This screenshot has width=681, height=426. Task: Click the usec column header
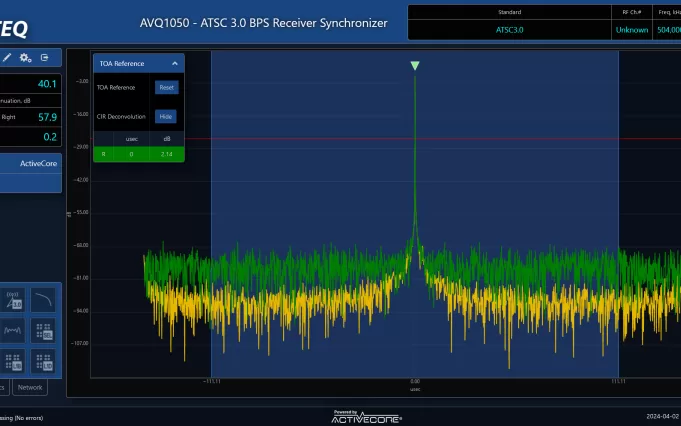pos(132,139)
